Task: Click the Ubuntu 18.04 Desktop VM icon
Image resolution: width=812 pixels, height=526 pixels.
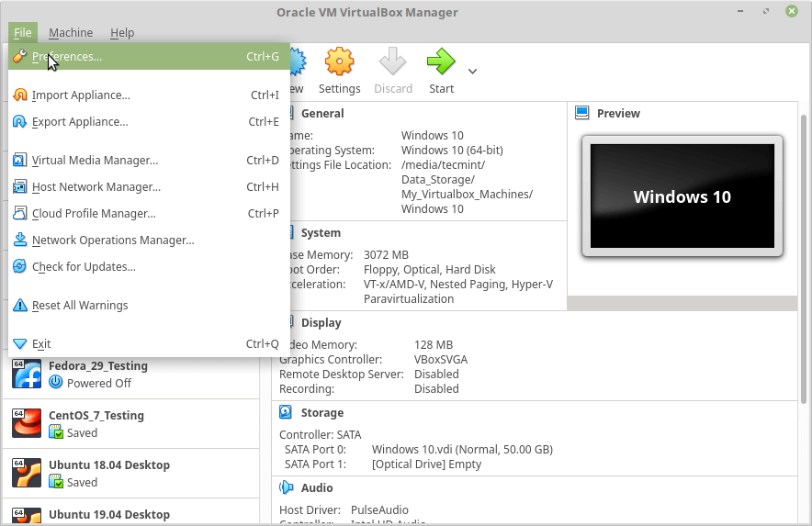Action: click(27, 473)
